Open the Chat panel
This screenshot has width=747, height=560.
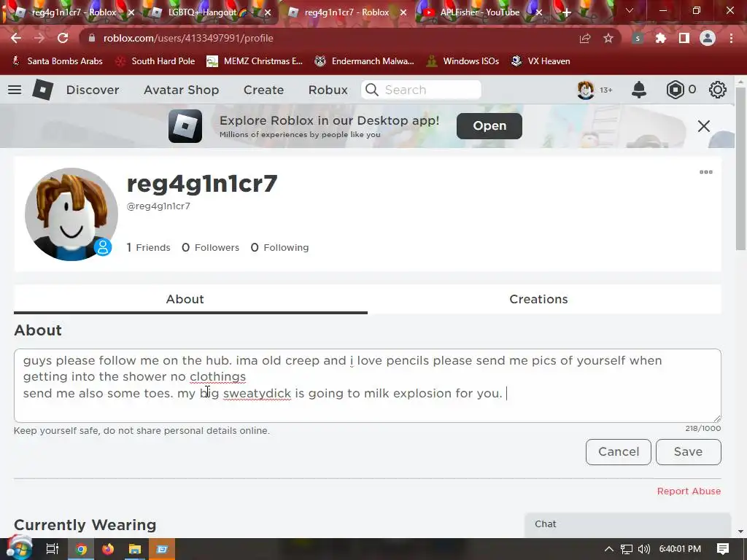(627, 524)
